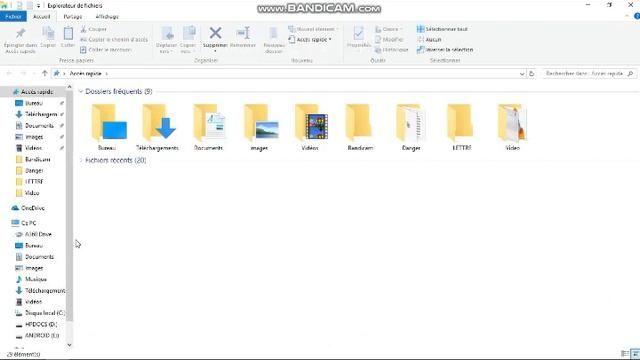Select Ce PC in navigation pane
Screen dimensions: 640x360
[24, 223]
